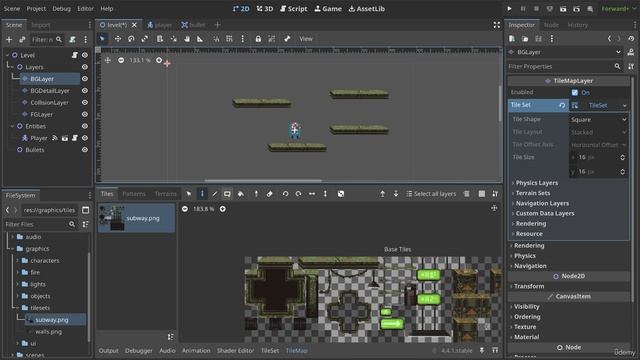Hide the Layers node

click(84, 67)
